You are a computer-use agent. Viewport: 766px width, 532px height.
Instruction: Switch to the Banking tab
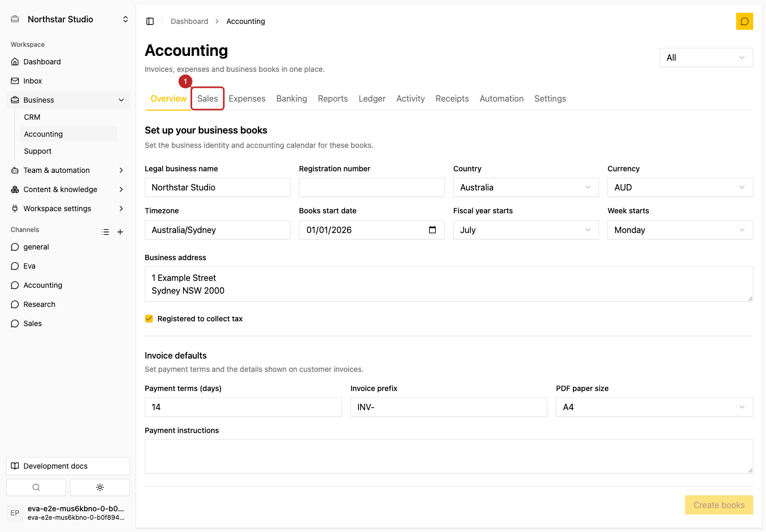pyautogui.click(x=292, y=98)
